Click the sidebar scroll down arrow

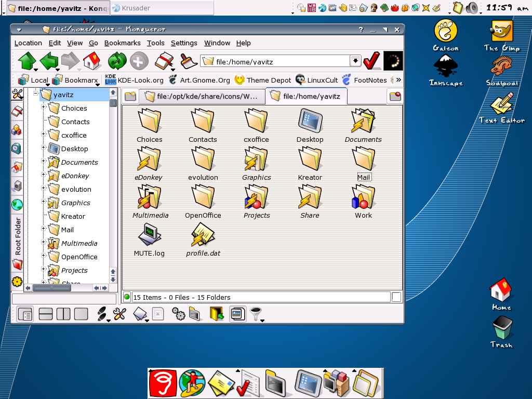click(113, 280)
